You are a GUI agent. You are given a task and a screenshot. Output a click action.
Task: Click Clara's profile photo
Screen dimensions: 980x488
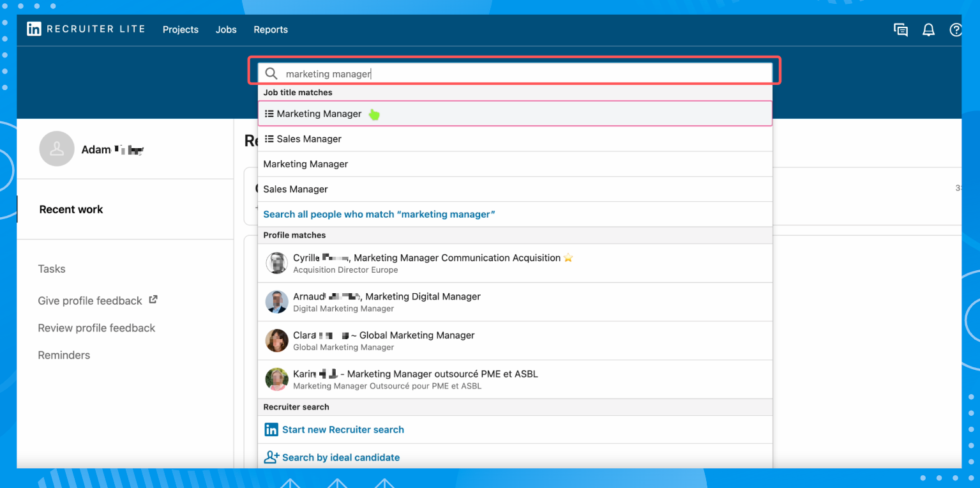[x=276, y=340]
